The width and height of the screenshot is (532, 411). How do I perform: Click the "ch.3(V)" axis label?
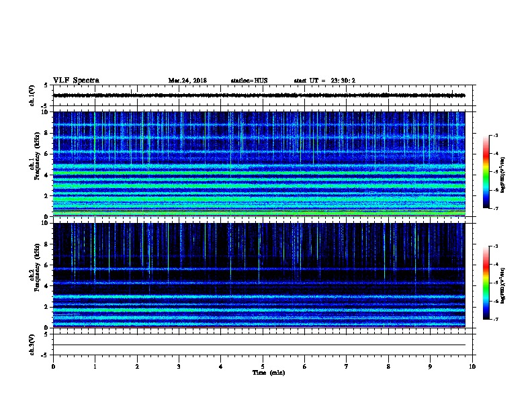[32, 345]
